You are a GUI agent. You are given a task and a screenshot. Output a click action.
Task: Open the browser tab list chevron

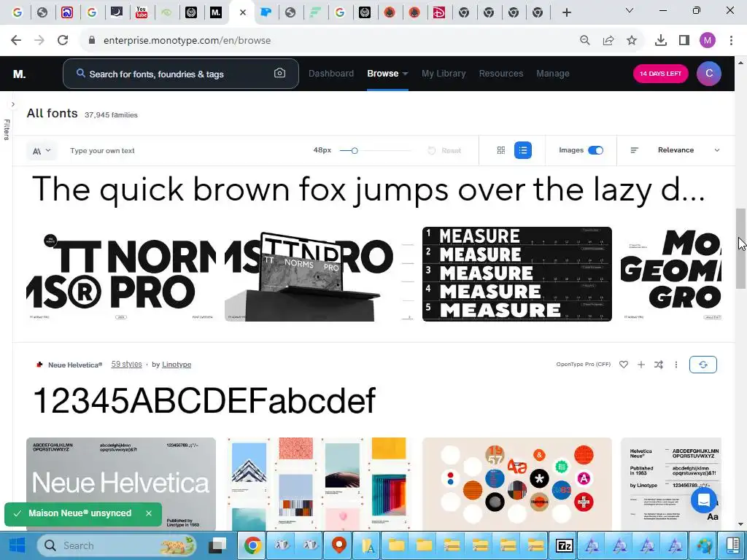630,10
